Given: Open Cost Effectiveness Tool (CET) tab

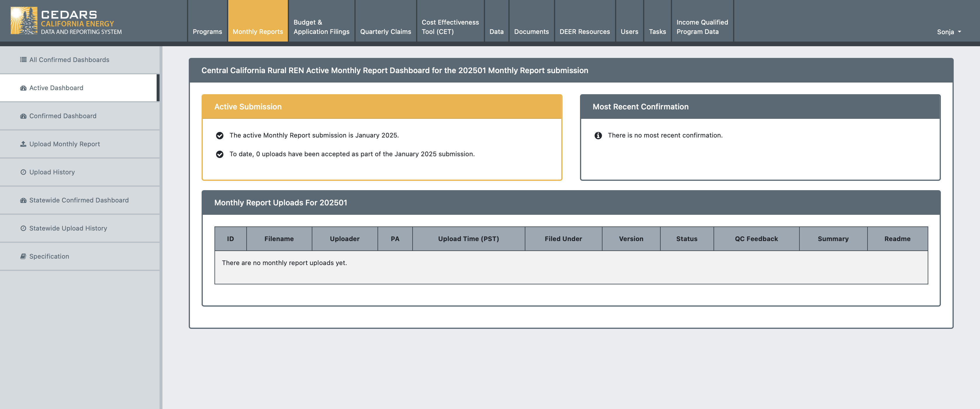Looking at the screenshot, I should coord(450,27).
